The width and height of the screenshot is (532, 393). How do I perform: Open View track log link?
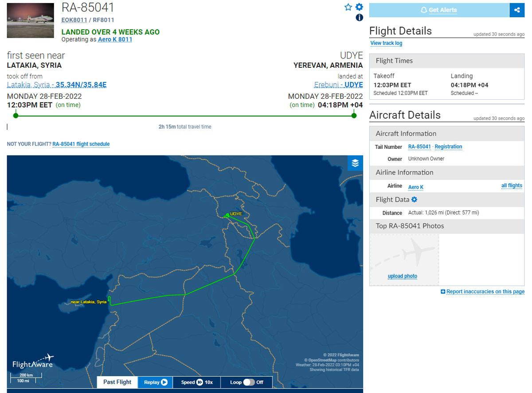point(386,43)
